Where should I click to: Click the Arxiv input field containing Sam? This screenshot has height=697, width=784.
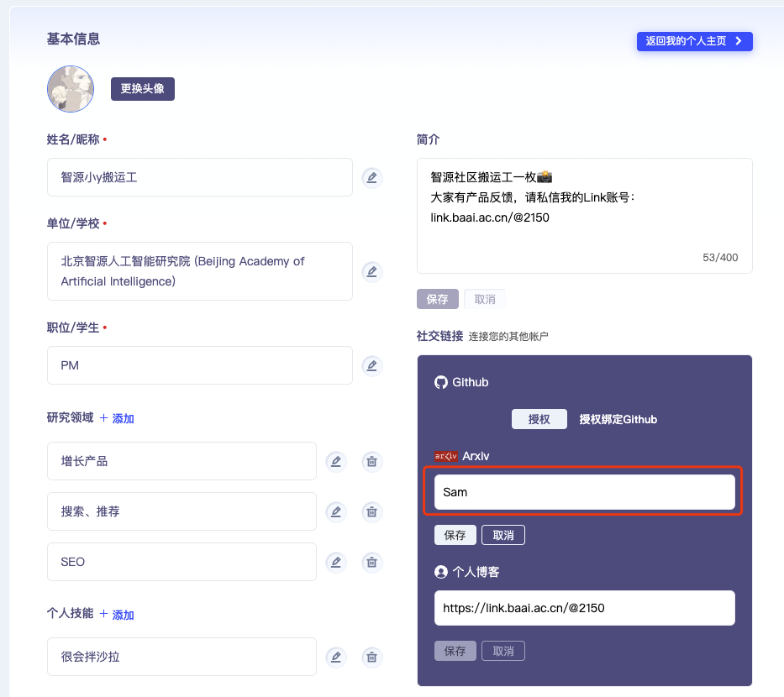coord(584,492)
